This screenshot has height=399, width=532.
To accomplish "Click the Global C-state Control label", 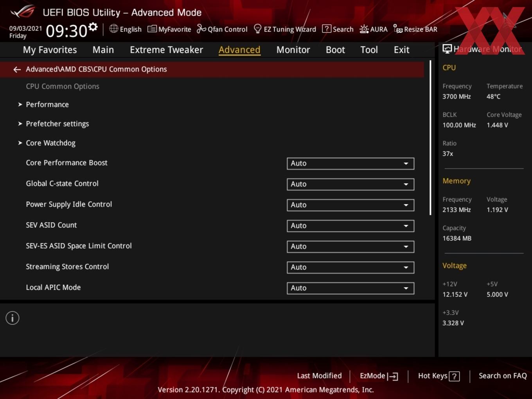I will coord(62,183).
